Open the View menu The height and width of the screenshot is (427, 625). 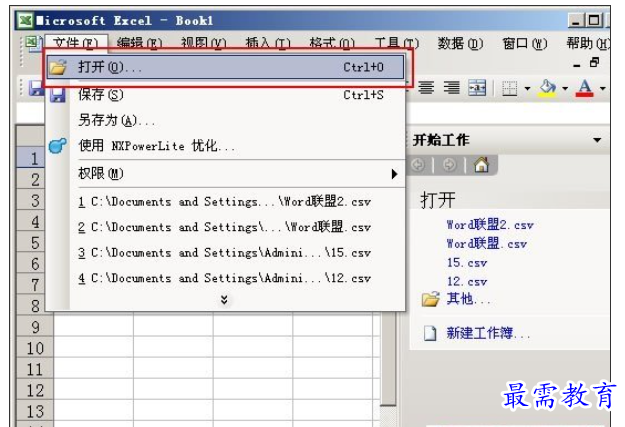pyautogui.click(x=203, y=43)
